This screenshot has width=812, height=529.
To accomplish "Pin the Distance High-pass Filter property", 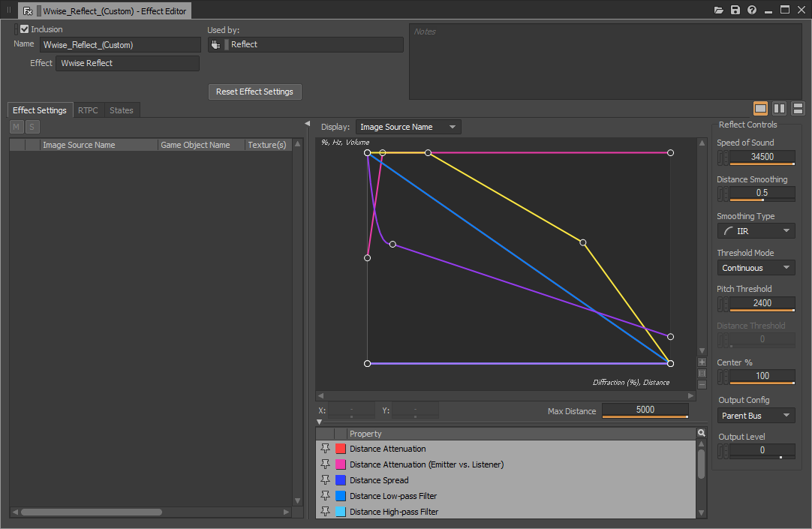I will [x=325, y=511].
